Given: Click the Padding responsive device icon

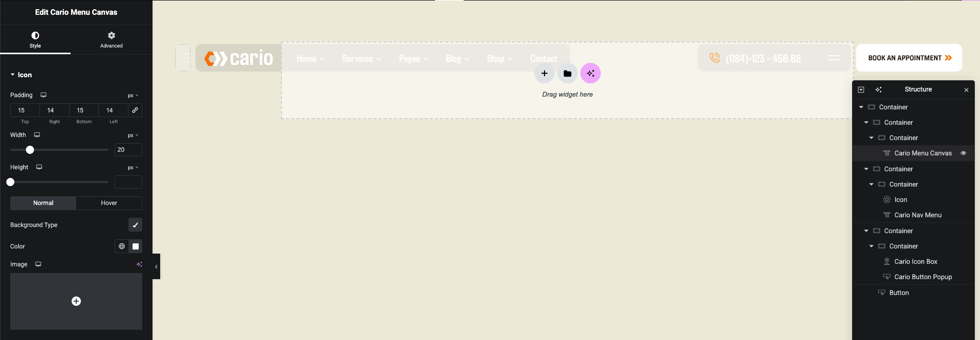Looking at the screenshot, I should pos(43,95).
